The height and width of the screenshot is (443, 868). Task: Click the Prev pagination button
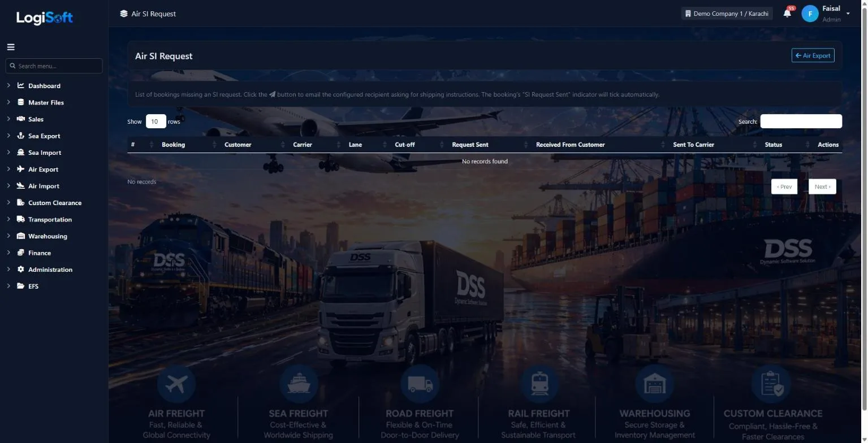pos(784,186)
